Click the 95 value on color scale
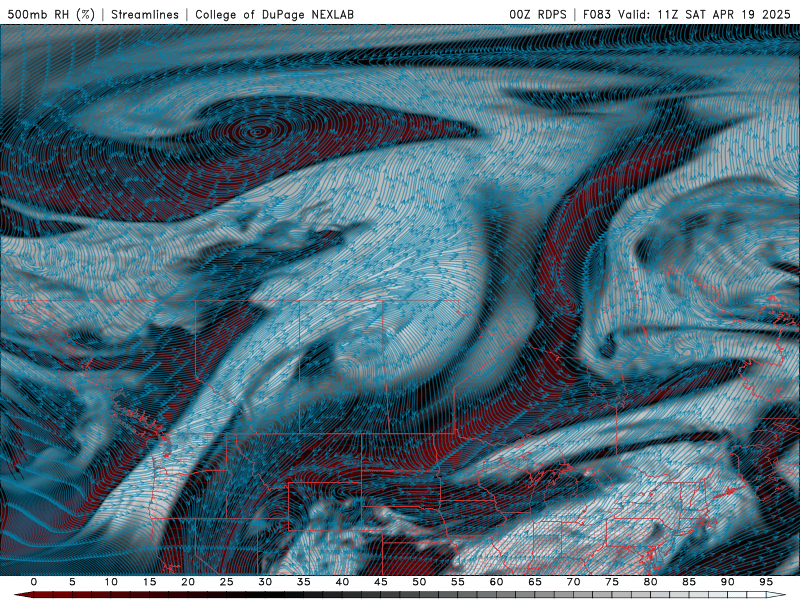 click(766, 582)
